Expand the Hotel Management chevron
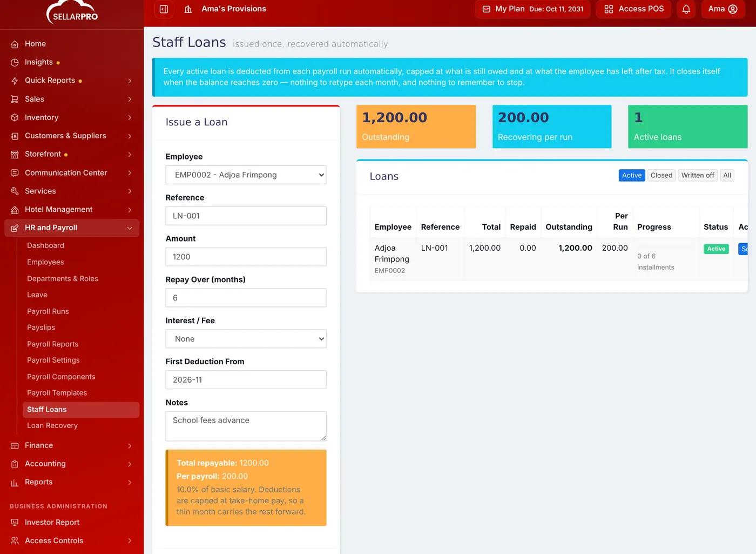 pos(130,210)
